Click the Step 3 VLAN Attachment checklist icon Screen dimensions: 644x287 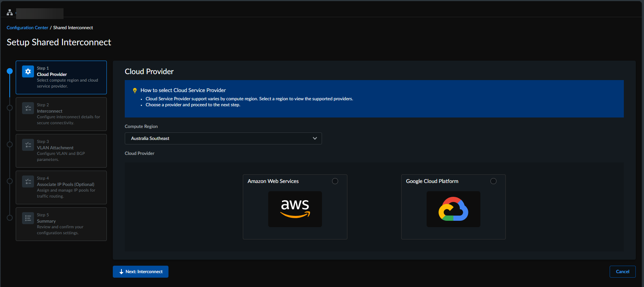point(28,145)
